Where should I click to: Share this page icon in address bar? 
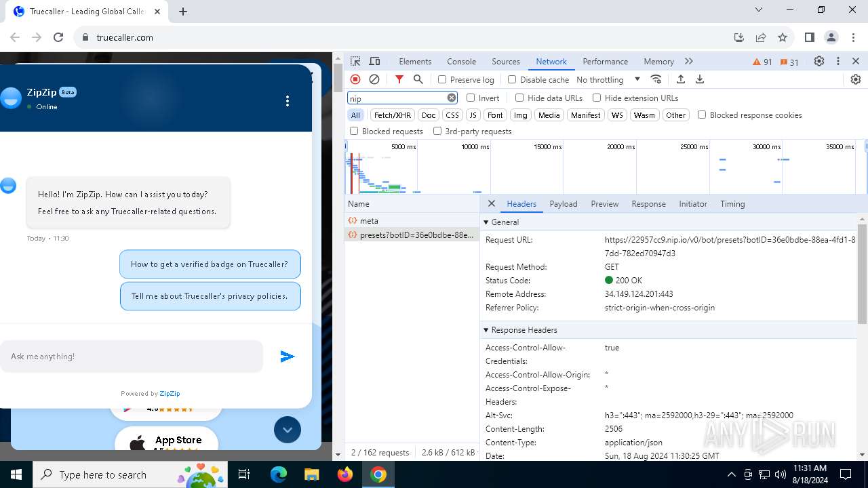point(761,37)
